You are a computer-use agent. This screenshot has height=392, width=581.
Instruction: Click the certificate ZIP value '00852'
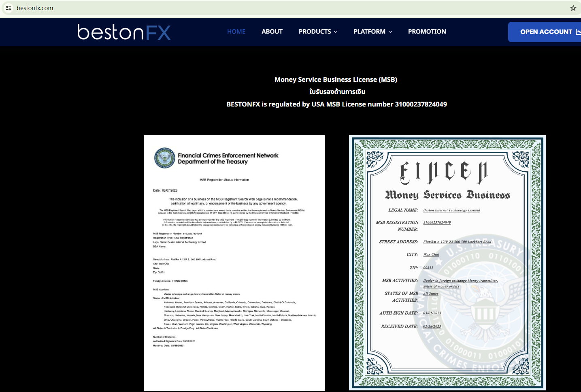click(x=428, y=268)
